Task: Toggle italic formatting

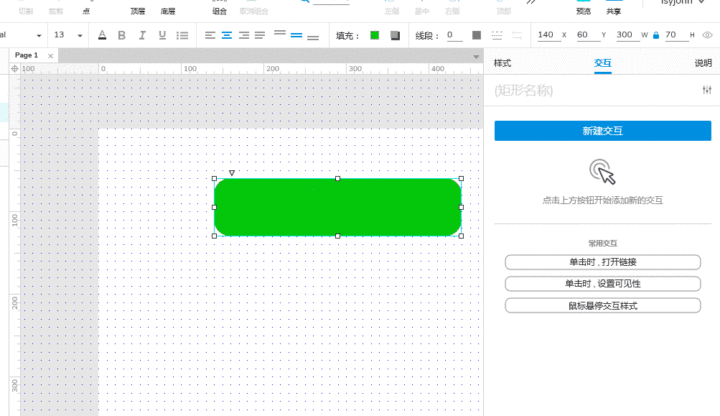Action: pyautogui.click(x=142, y=35)
